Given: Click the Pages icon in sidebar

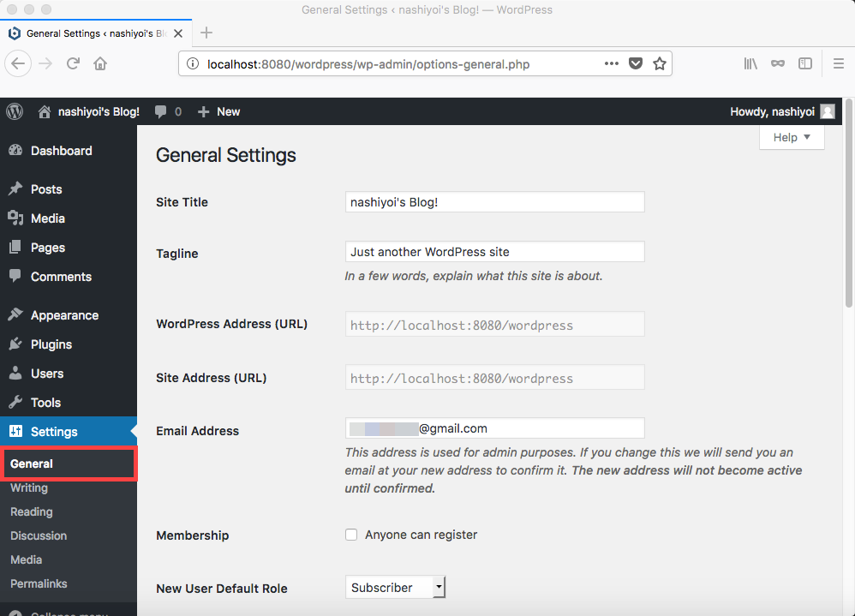Looking at the screenshot, I should click(15, 247).
